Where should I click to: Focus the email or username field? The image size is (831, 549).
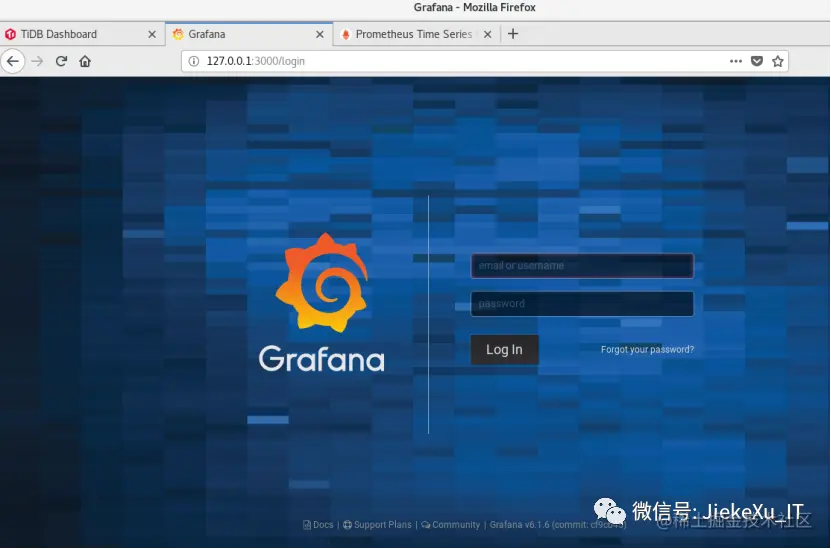click(x=582, y=266)
